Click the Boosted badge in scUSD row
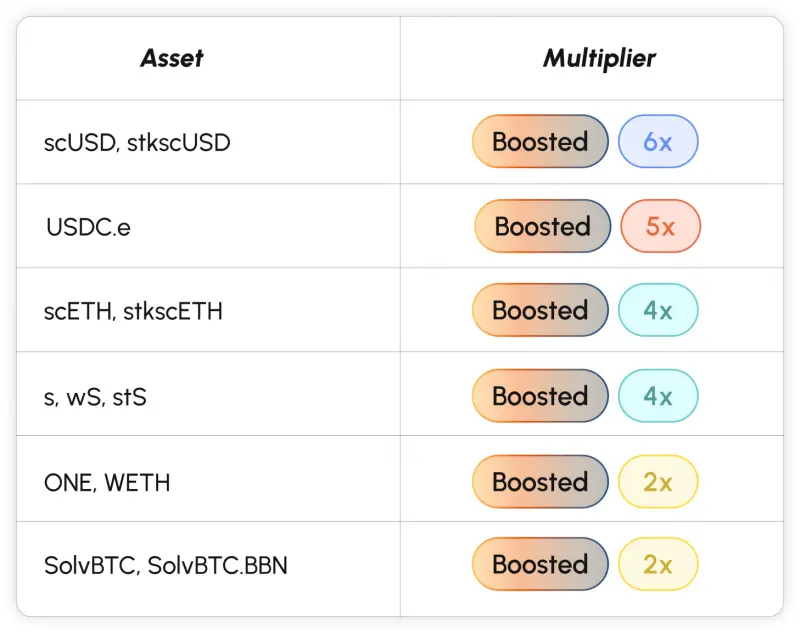 pyautogui.click(x=540, y=142)
